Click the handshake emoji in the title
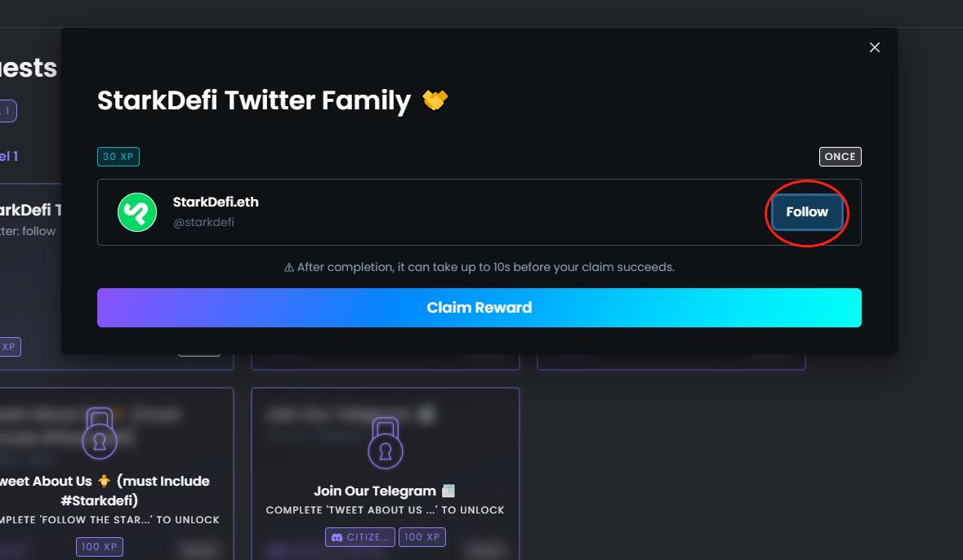Screen dimensions: 963x560 click(435, 100)
